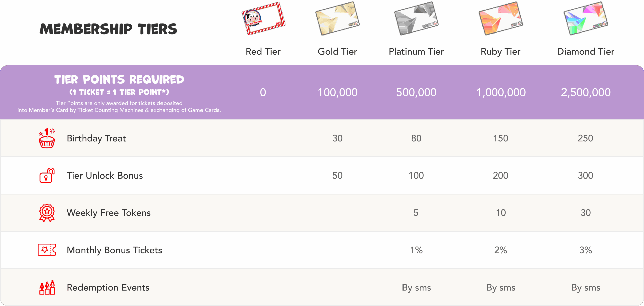
Task: Click the Tier Points Required title
Action: click(119, 80)
